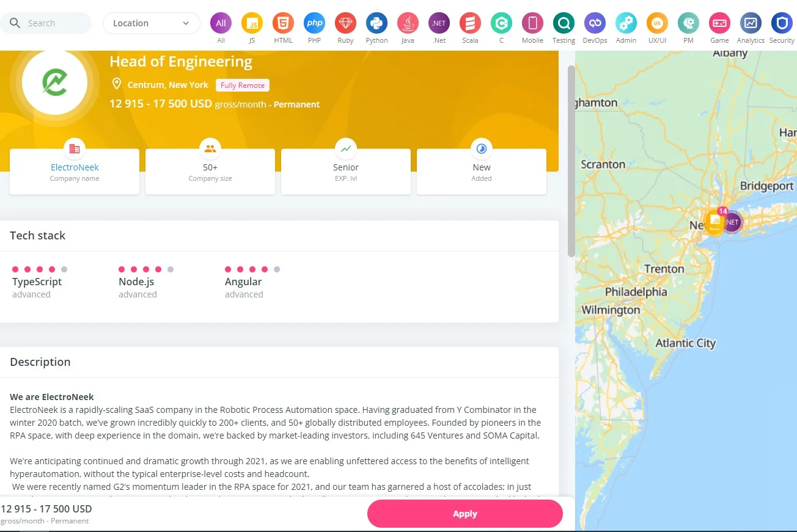
Task: Click the 50+ company size value
Action: click(210, 167)
